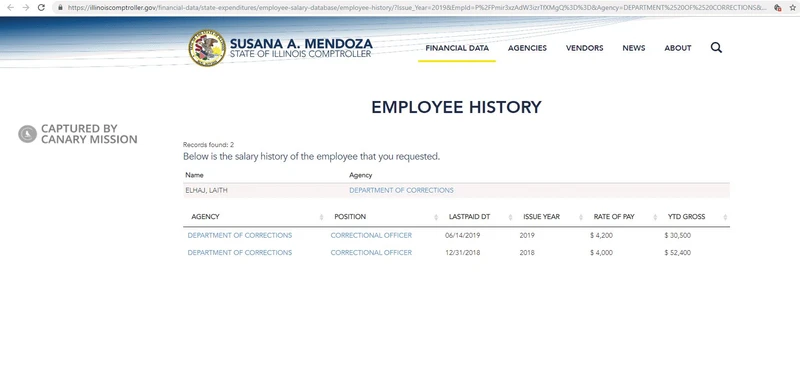Select YTD gross $ 52,400

(678, 253)
